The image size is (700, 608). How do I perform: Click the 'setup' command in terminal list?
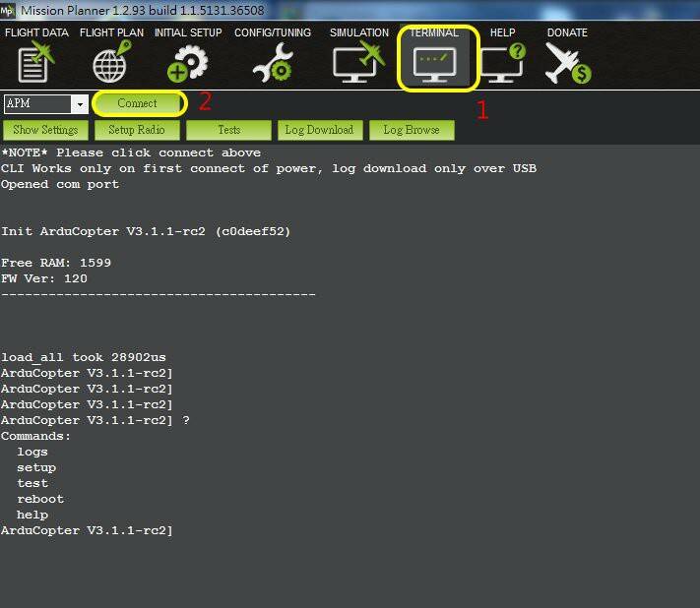(x=36, y=467)
